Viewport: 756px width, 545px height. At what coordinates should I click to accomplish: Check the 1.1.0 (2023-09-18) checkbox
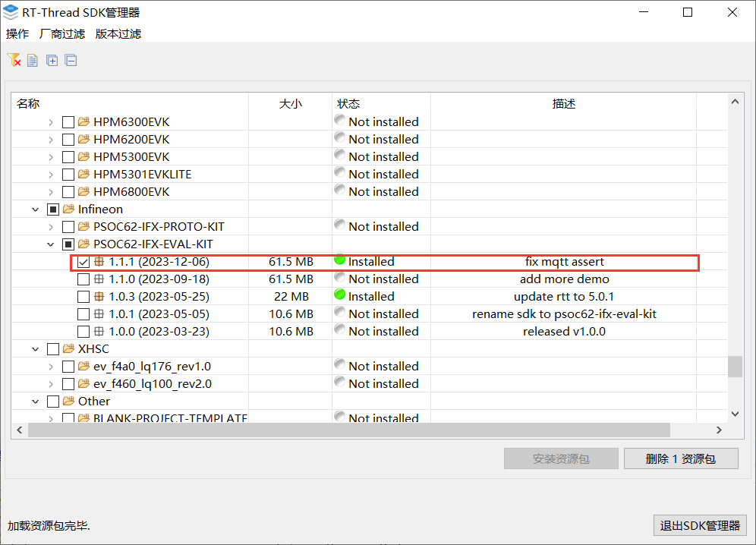tap(83, 279)
